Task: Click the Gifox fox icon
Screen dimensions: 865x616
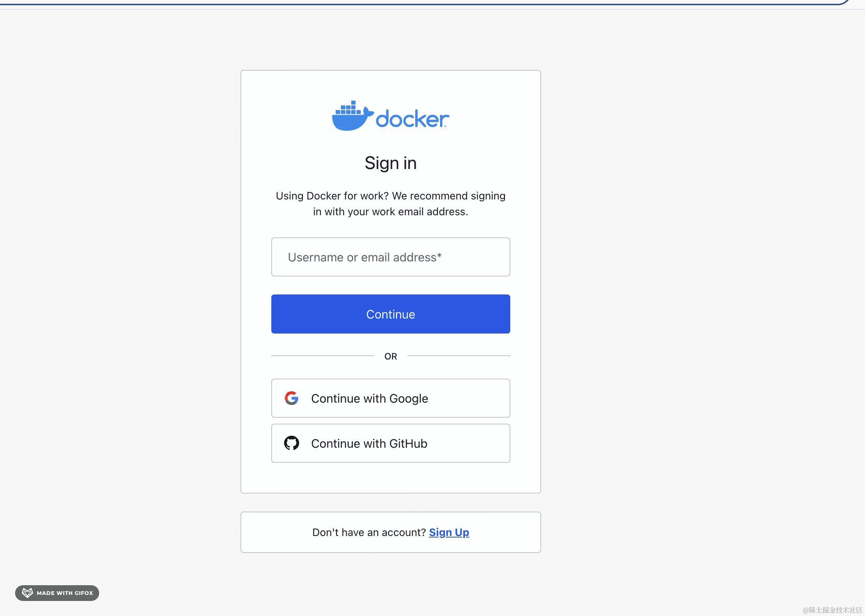Action: (x=27, y=593)
